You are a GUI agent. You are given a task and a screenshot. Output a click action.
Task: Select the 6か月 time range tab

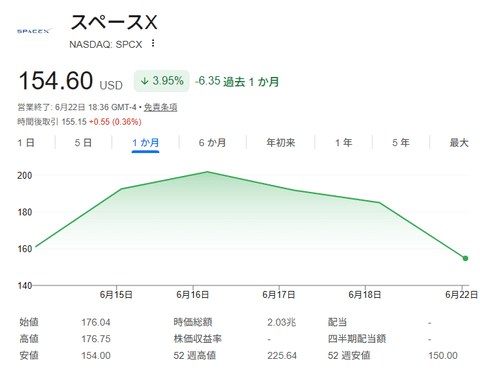pyautogui.click(x=212, y=143)
